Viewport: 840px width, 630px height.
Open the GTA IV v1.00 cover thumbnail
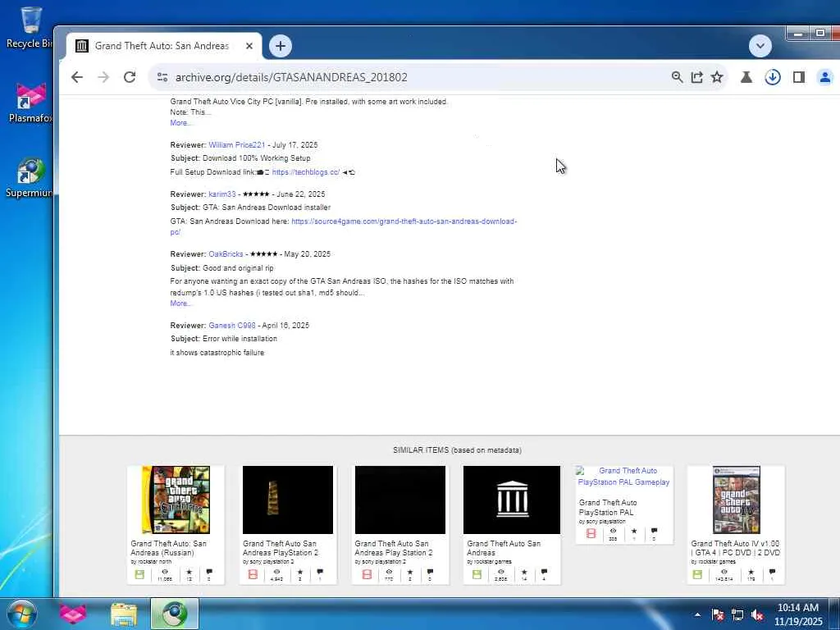click(x=737, y=500)
